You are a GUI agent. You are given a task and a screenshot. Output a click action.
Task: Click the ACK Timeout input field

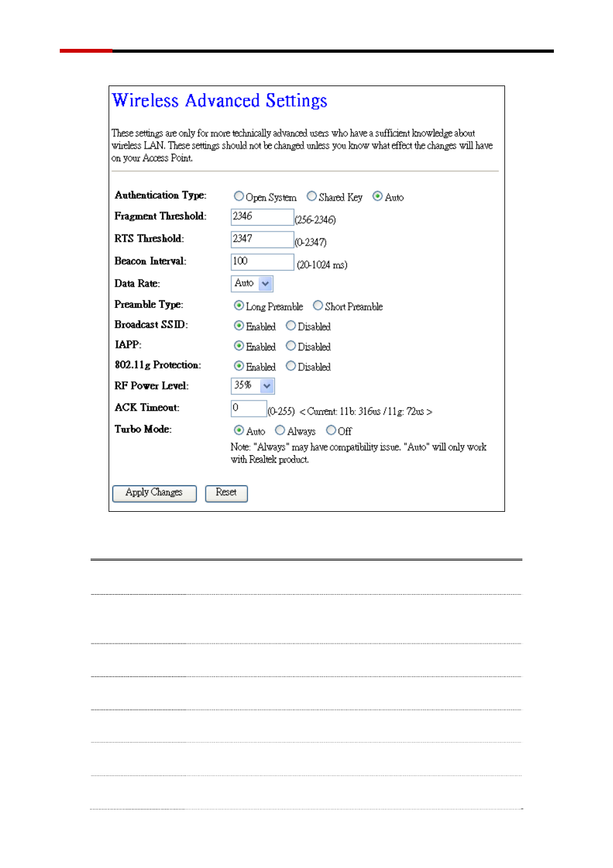pos(249,408)
